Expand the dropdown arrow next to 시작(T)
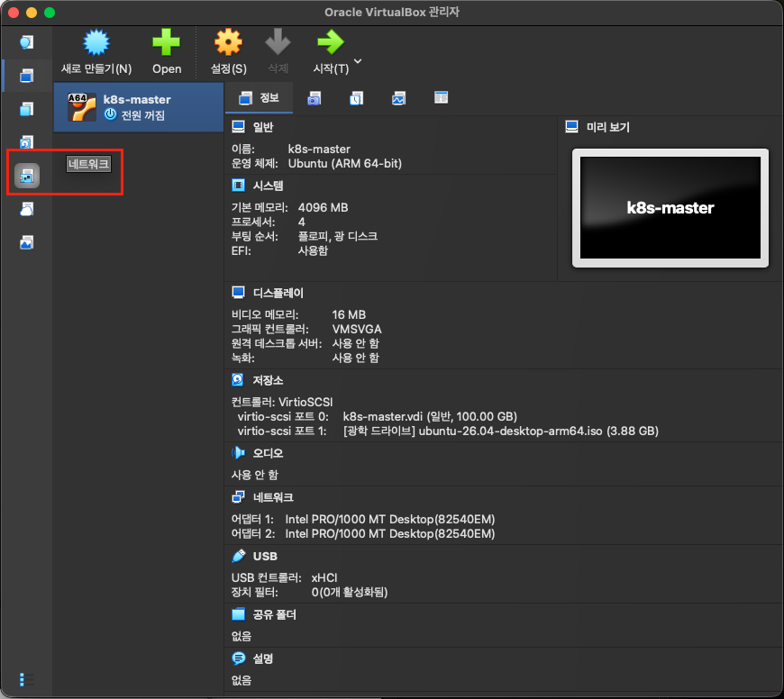The height and width of the screenshot is (699, 784). click(x=358, y=61)
